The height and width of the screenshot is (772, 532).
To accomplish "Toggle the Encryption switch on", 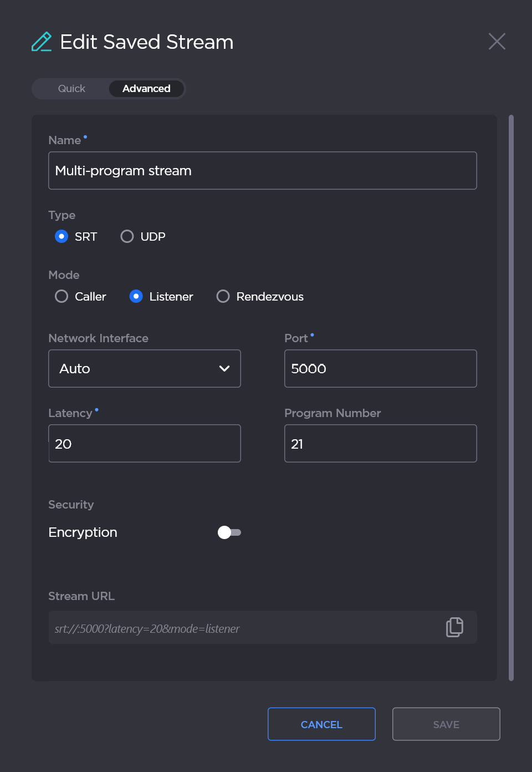I will pos(229,532).
